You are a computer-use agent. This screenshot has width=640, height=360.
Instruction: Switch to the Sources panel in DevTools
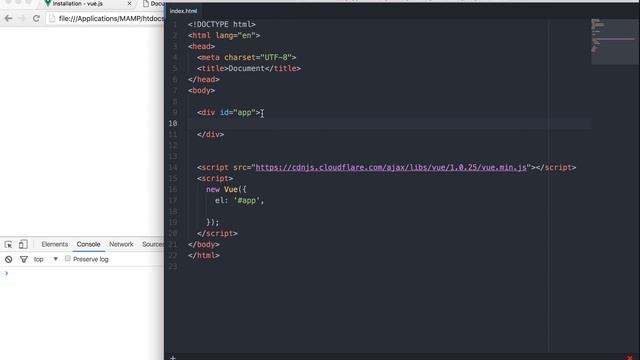click(x=153, y=244)
